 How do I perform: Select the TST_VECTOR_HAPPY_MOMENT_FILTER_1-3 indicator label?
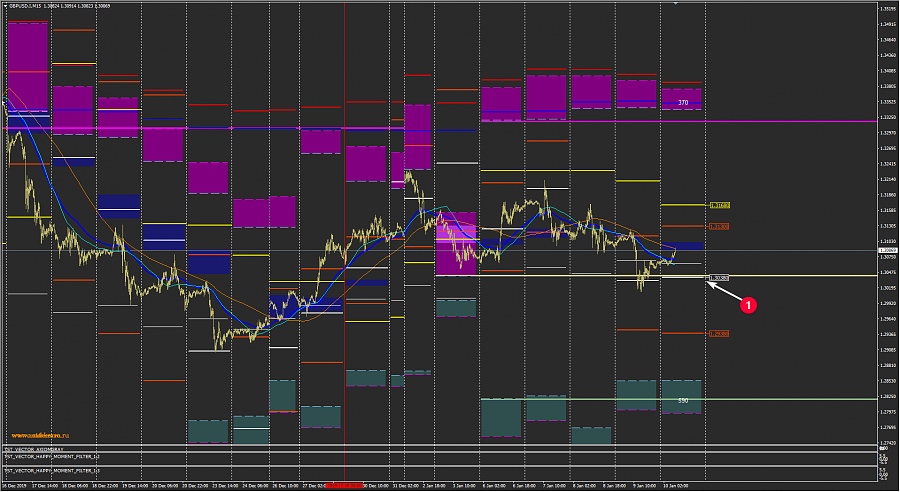[52, 471]
